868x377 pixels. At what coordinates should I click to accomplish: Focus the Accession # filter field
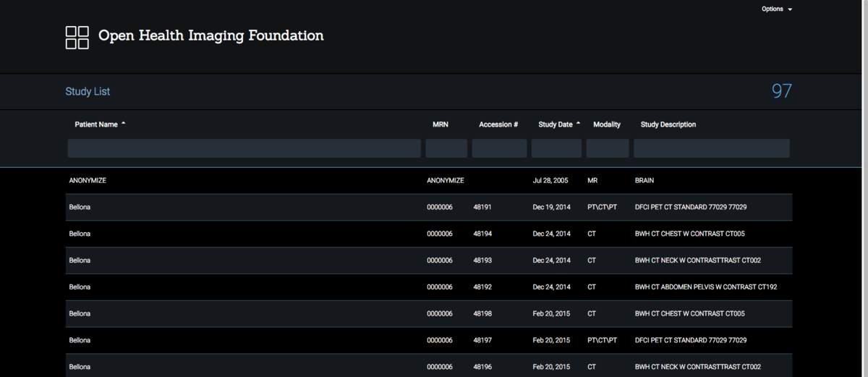[x=499, y=148]
